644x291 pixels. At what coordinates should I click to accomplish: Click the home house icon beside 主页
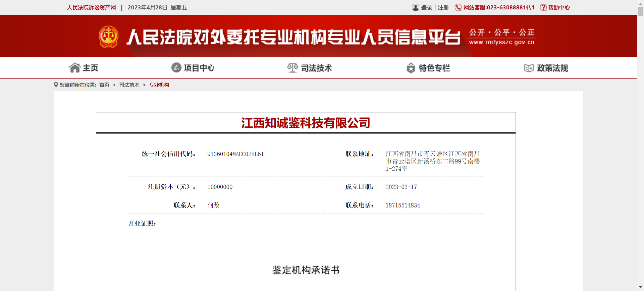(75, 68)
